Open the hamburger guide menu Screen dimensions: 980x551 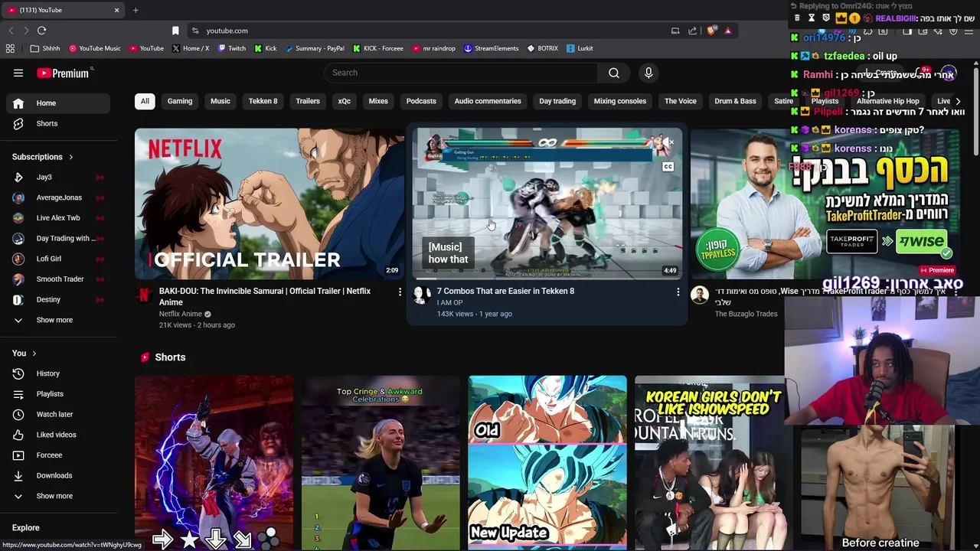click(18, 73)
